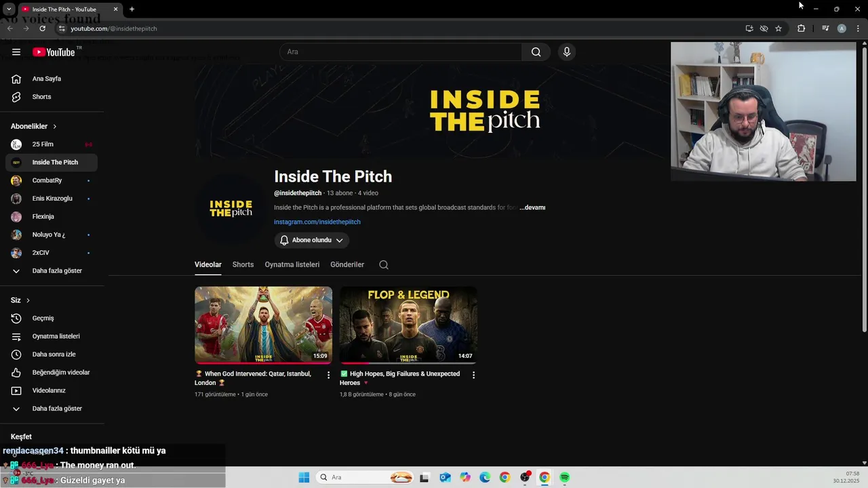This screenshot has width=868, height=488.
Task: Switch to the Oynatma listeleri channel tab
Action: click(292, 264)
